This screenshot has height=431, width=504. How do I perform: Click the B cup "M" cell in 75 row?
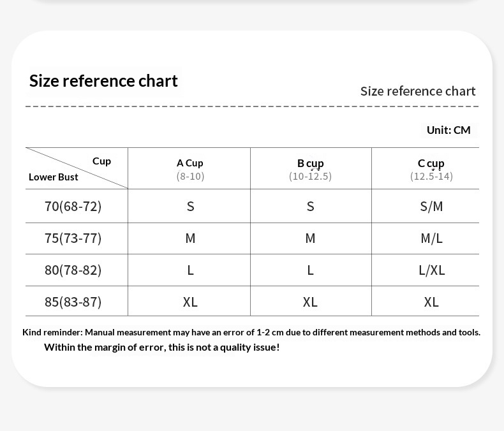click(310, 238)
